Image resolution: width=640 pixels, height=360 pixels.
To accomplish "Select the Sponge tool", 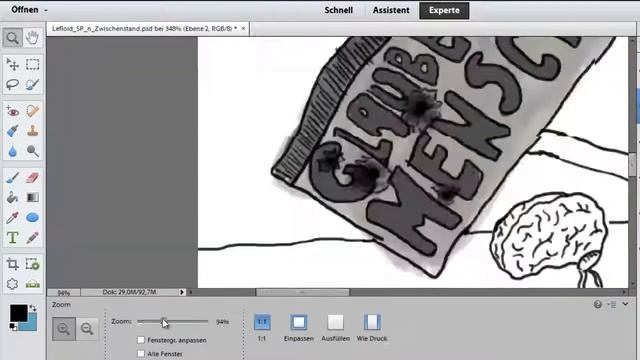I will click(x=32, y=151).
